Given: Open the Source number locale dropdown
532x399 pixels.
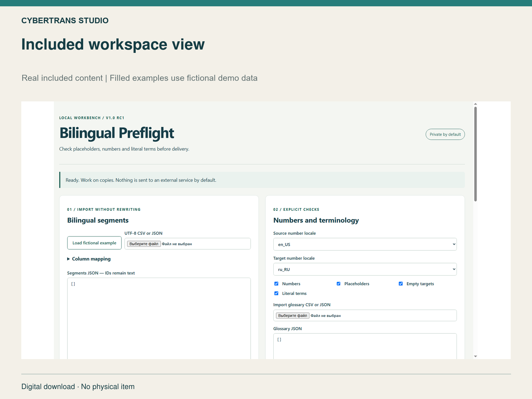Looking at the screenshot, I should [x=365, y=244].
